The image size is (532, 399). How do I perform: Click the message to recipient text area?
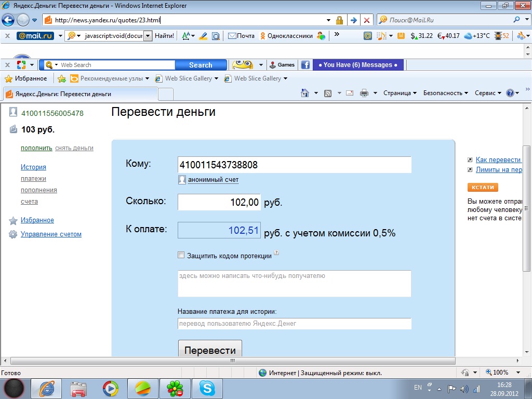(295, 284)
